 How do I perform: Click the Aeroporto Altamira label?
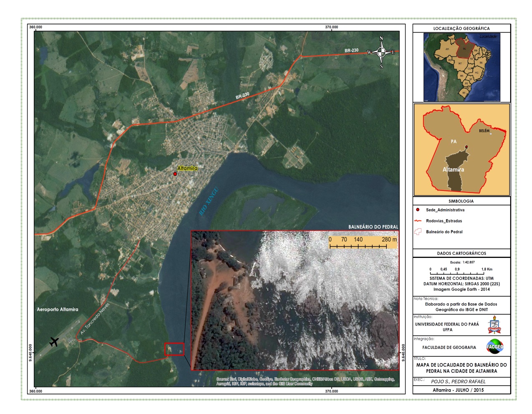coord(58,309)
